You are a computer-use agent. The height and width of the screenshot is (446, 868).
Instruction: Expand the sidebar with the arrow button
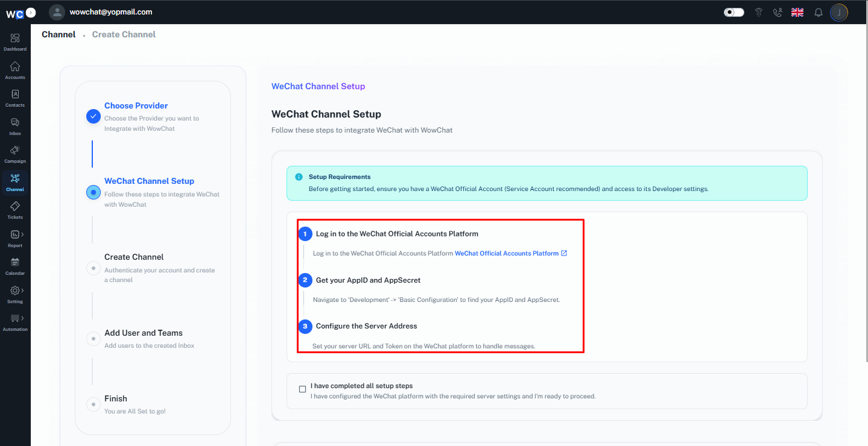(31, 12)
